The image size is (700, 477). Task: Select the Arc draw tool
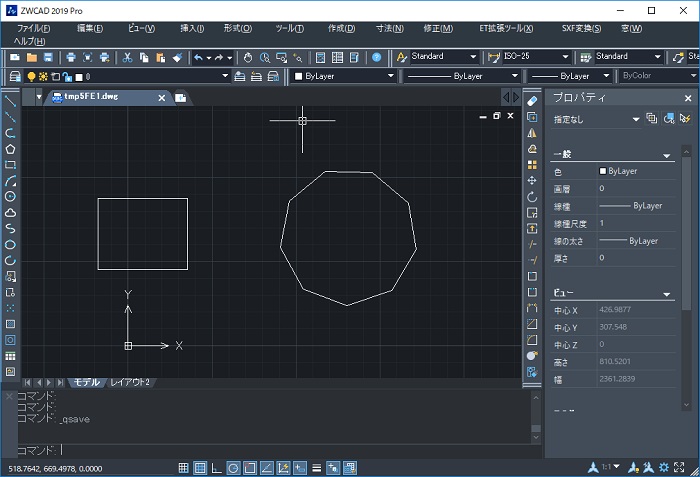tap(10, 181)
